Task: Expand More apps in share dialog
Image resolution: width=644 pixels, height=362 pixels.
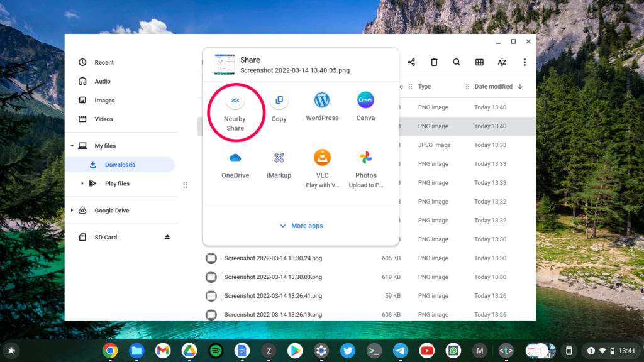Action: coord(301,226)
